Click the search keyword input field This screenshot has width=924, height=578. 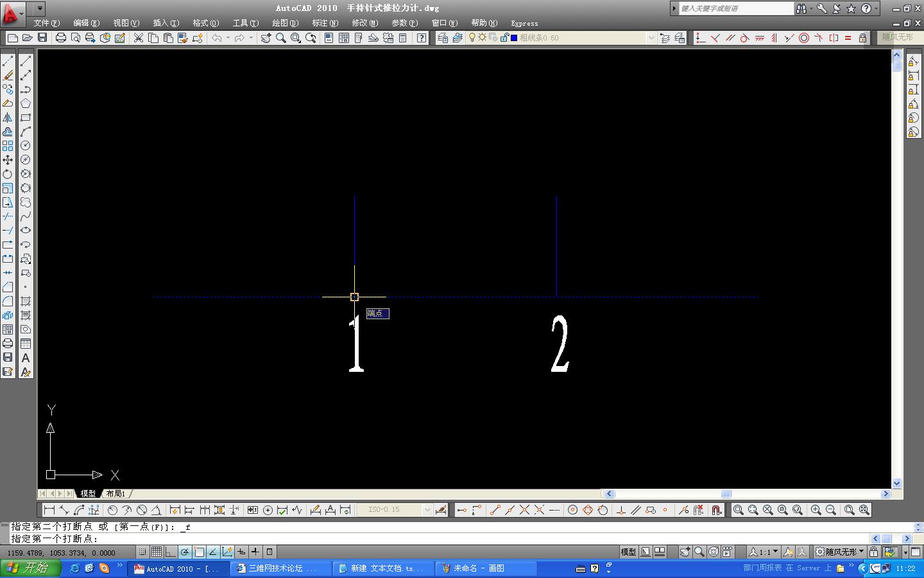click(x=736, y=8)
